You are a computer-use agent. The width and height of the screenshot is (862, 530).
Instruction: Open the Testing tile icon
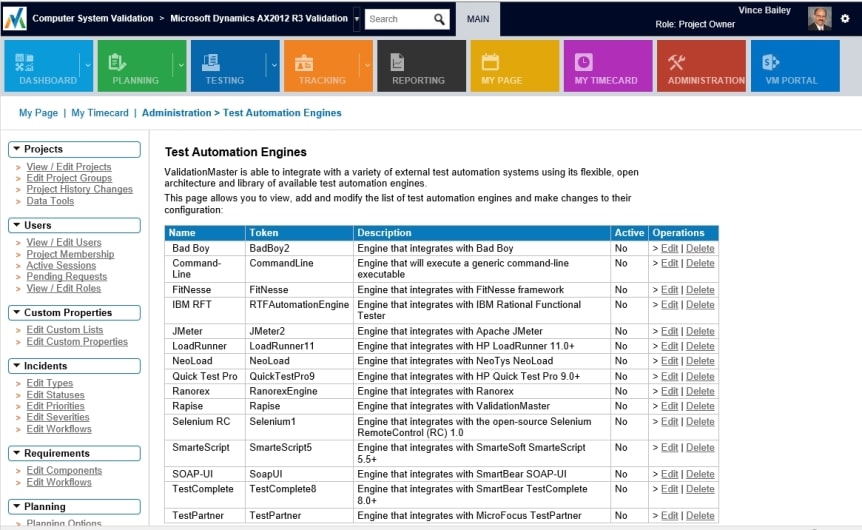[x=211, y=63]
